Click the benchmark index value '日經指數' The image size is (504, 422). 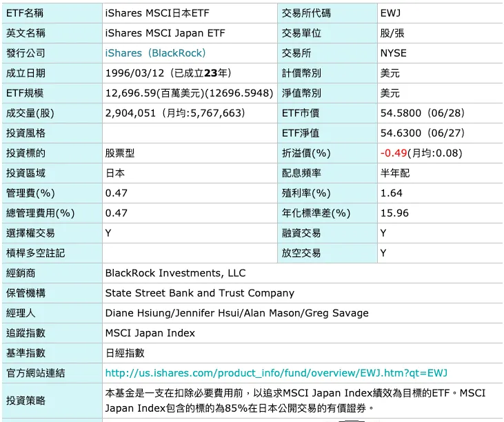coord(125,353)
